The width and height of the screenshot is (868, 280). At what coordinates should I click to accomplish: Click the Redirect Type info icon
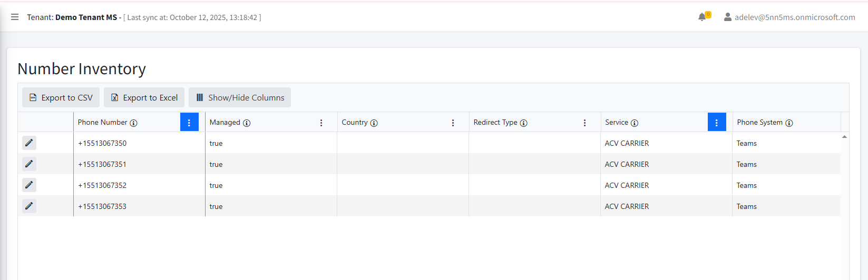524,123
